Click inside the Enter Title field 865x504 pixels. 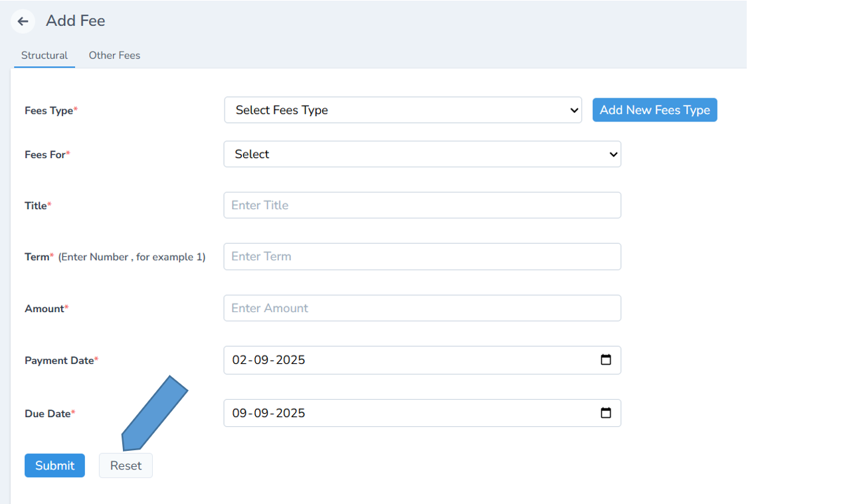click(422, 205)
